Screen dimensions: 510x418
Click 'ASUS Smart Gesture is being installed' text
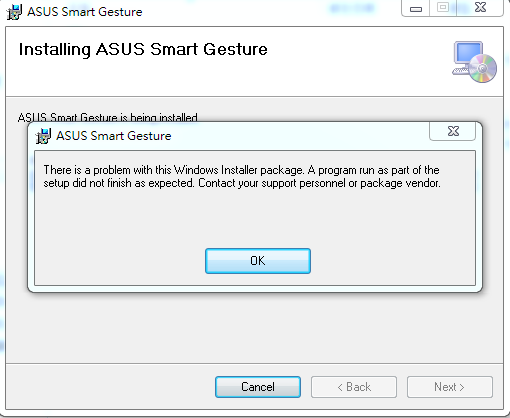(x=107, y=117)
